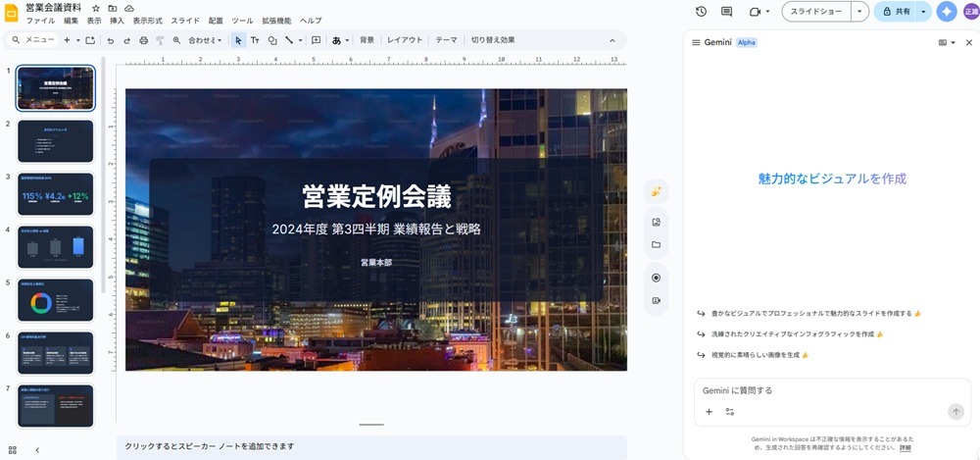Check the cloud save status icon
The height and width of the screenshot is (460, 980).
[x=129, y=8]
